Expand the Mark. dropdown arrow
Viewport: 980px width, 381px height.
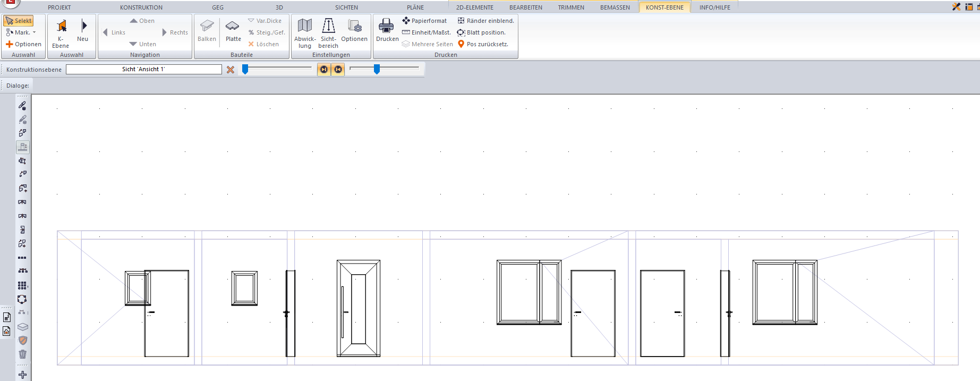click(35, 32)
